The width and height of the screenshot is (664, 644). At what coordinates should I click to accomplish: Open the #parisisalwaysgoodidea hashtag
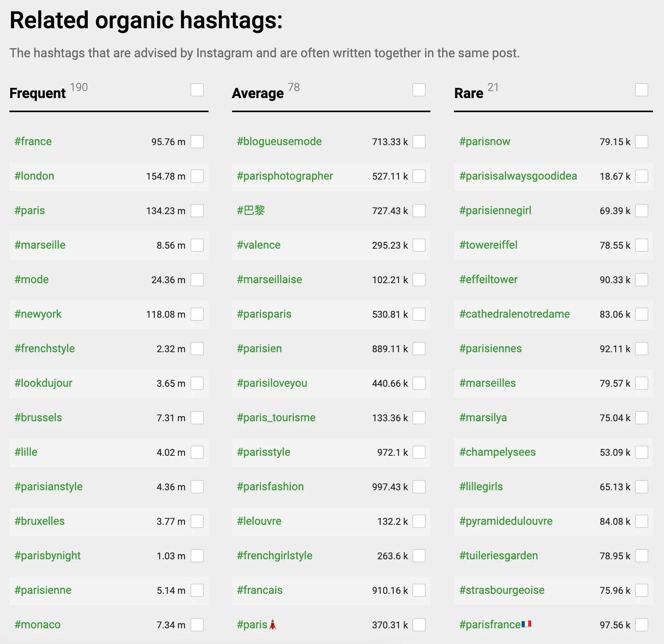518,176
